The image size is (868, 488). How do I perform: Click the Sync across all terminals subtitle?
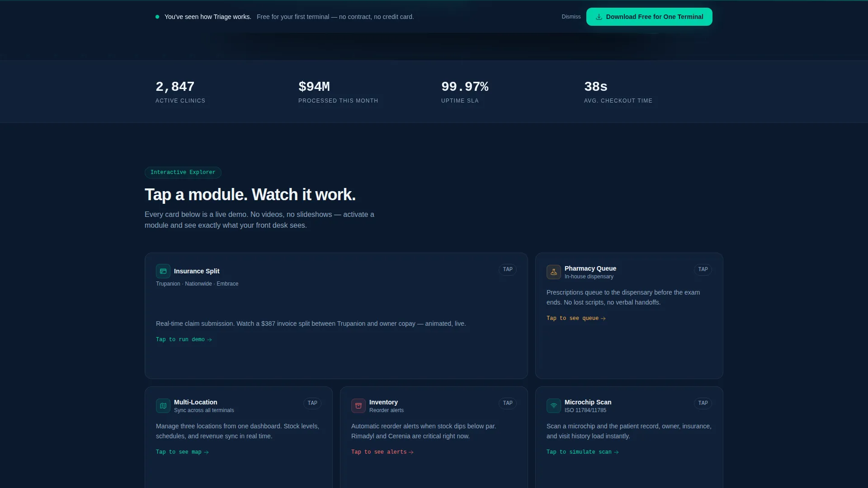click(204, 410)
